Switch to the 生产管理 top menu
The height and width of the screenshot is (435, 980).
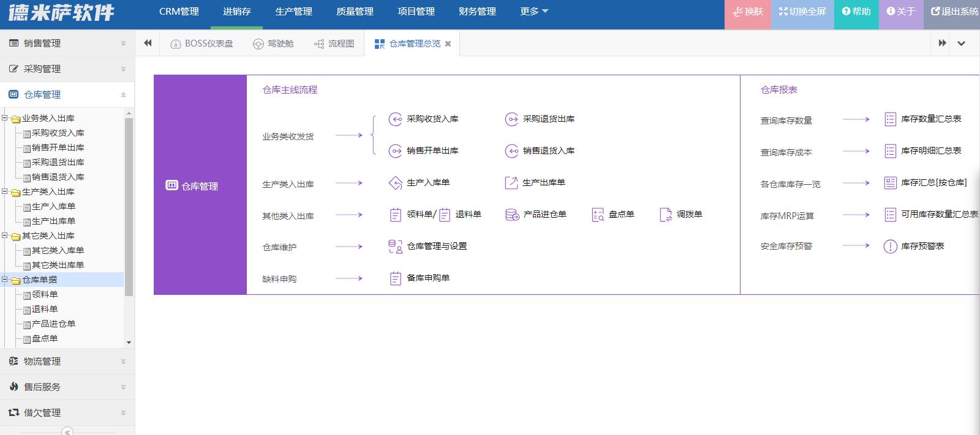[293, 12]
